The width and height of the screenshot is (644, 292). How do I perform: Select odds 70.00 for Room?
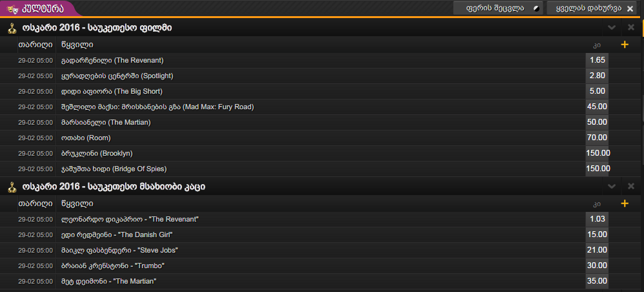597,138
